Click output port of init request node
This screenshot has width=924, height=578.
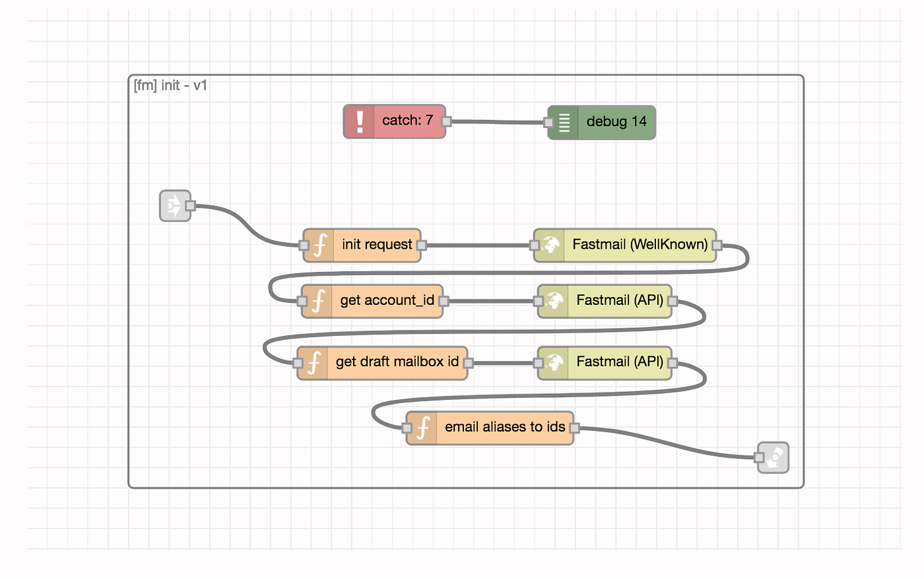pos(422,245)
